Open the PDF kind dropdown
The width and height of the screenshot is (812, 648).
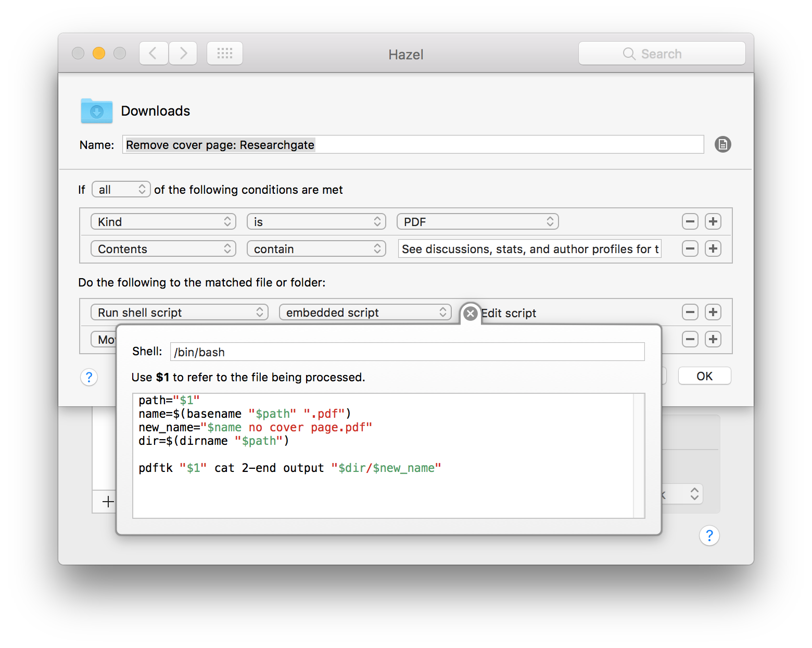point(478,222)
